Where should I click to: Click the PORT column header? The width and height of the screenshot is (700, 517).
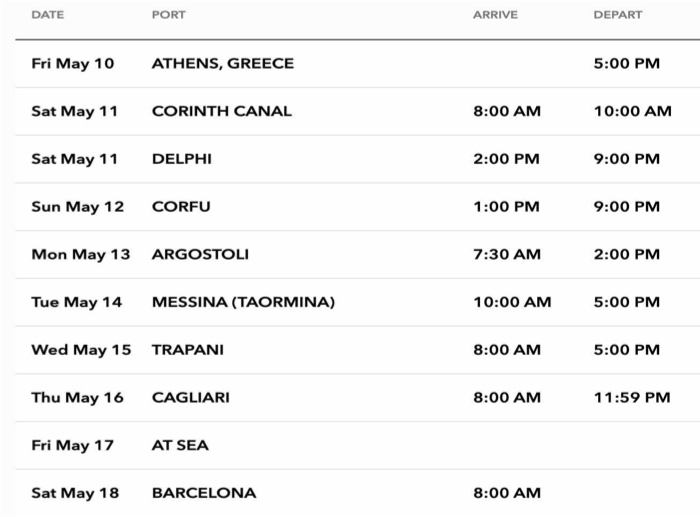point(169,15)
